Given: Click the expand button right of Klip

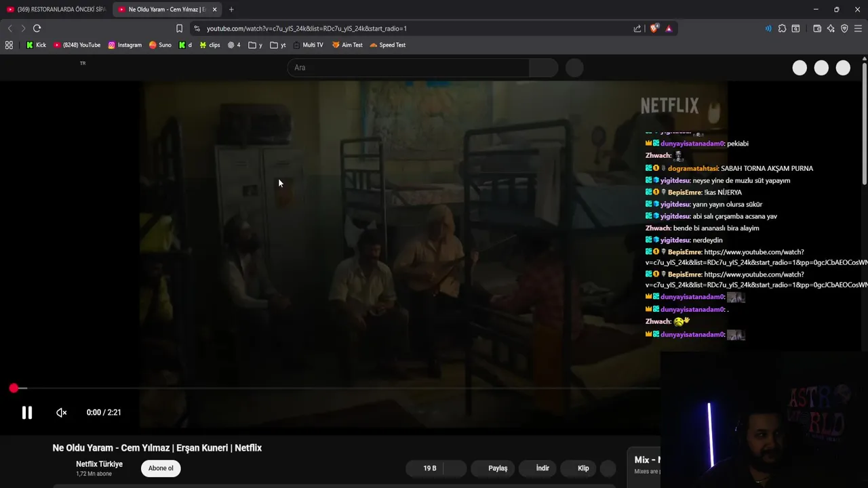Looking at the screenshot, I should coord(608,468).
